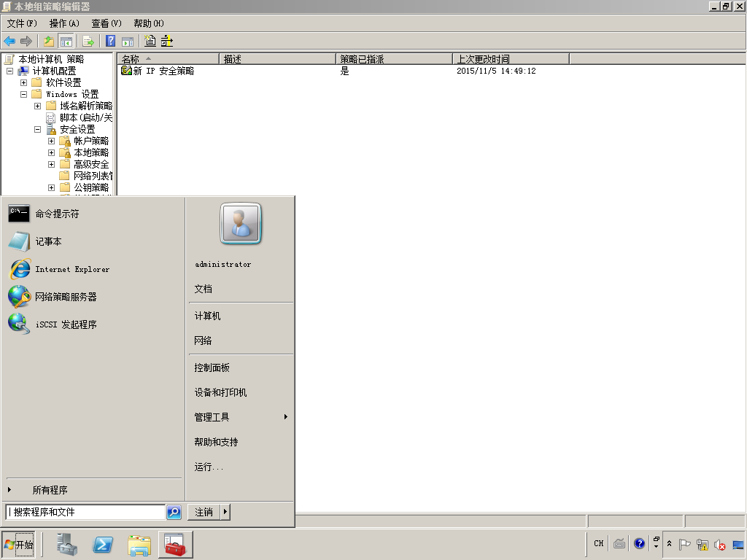The image size is (747, 560).
Task: Open Command Prompt icon in Start menu
Action: (19, 214)
